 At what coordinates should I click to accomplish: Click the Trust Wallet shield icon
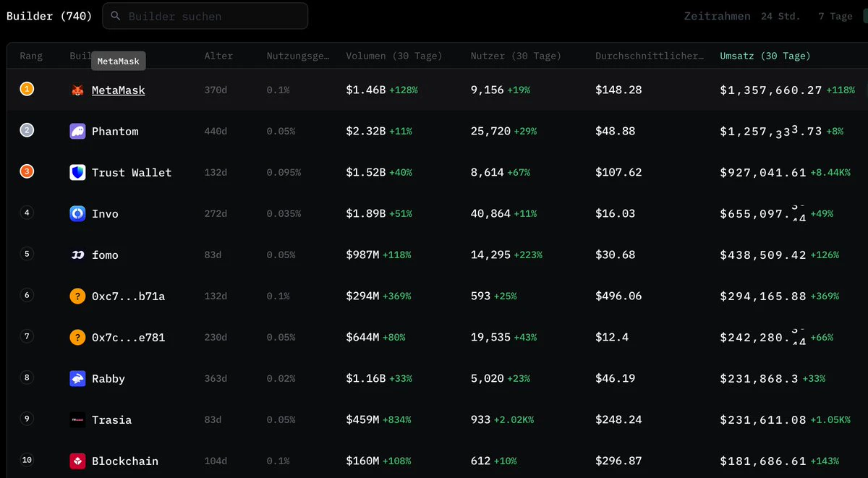tap(77, 172)
